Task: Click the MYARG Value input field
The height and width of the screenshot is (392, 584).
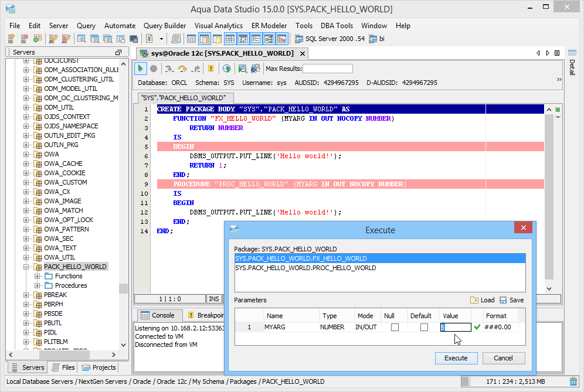Action: point(456,327)
